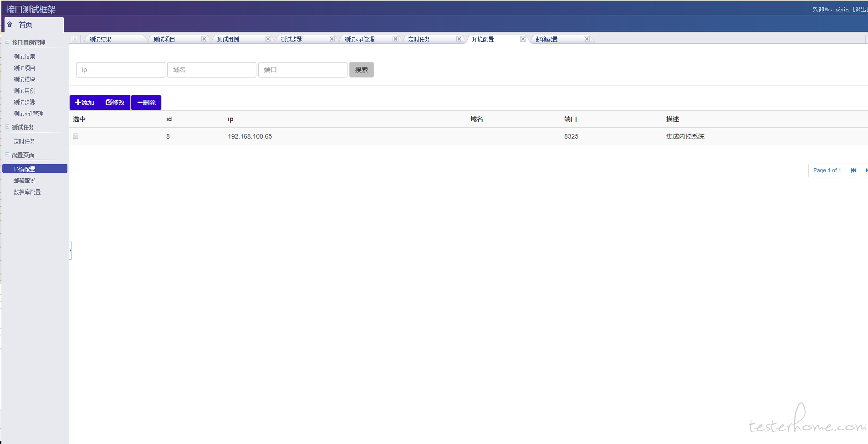868x444 pixels.
Task: Click the id column header
Action: [169, 119]
